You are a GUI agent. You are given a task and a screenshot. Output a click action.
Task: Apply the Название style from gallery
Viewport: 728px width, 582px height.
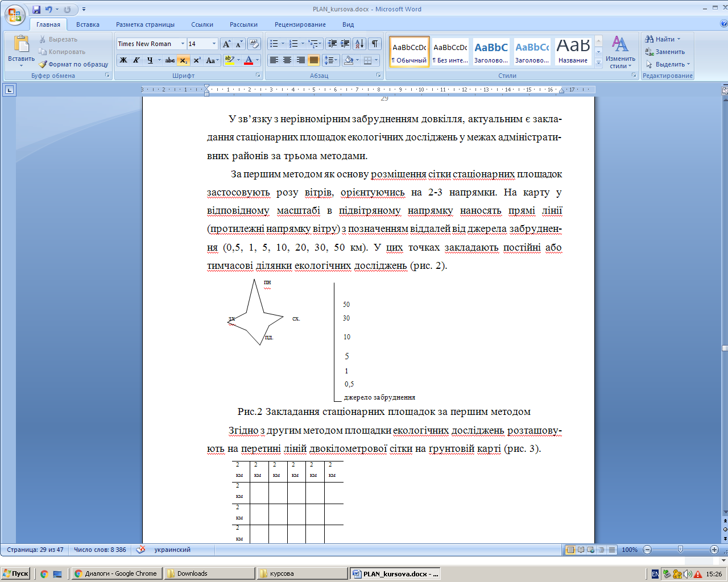[573, 52]
